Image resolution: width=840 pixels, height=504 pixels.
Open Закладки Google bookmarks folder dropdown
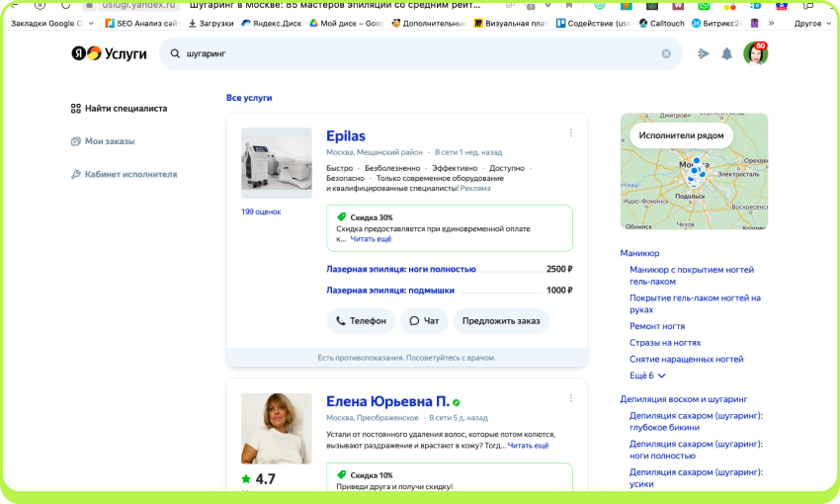52,24
